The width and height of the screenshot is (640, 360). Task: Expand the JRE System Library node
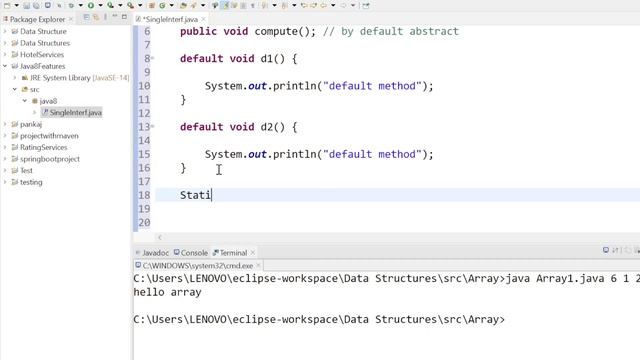(x=15, y=78)
